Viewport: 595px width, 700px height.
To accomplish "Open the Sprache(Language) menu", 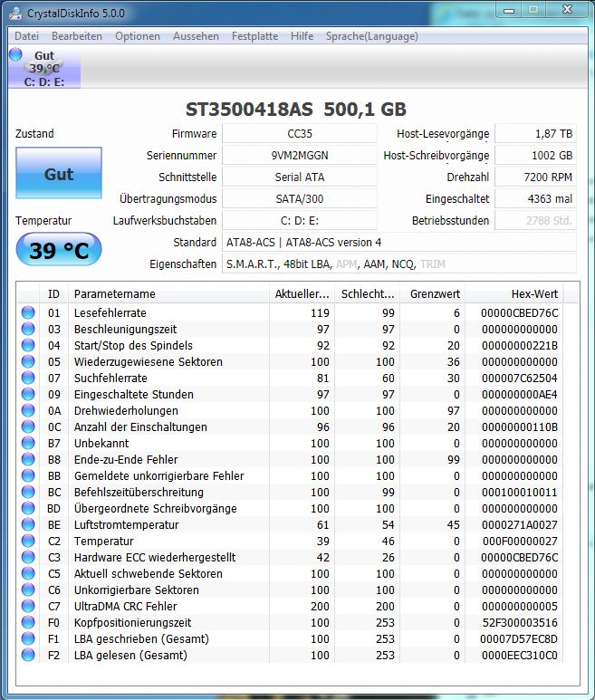I will (x=372, y=36).
